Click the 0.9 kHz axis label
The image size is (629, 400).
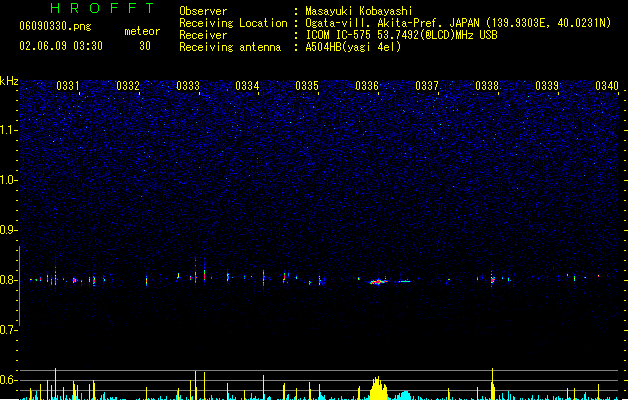point(8,230)
